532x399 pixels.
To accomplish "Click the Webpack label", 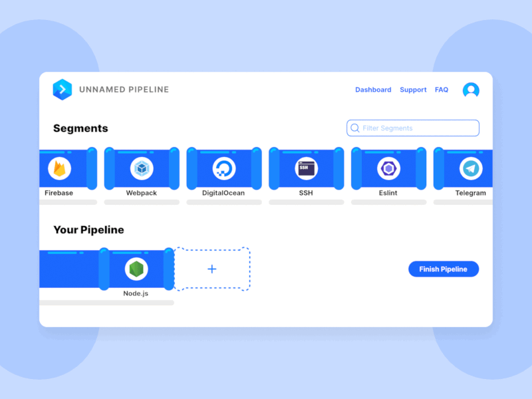I will tap(142, 193).
